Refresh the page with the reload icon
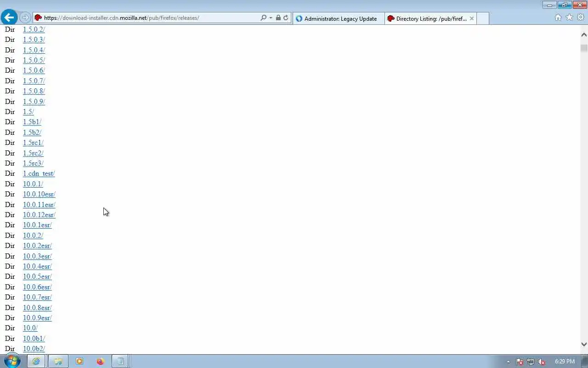 [x=286, y=17]
